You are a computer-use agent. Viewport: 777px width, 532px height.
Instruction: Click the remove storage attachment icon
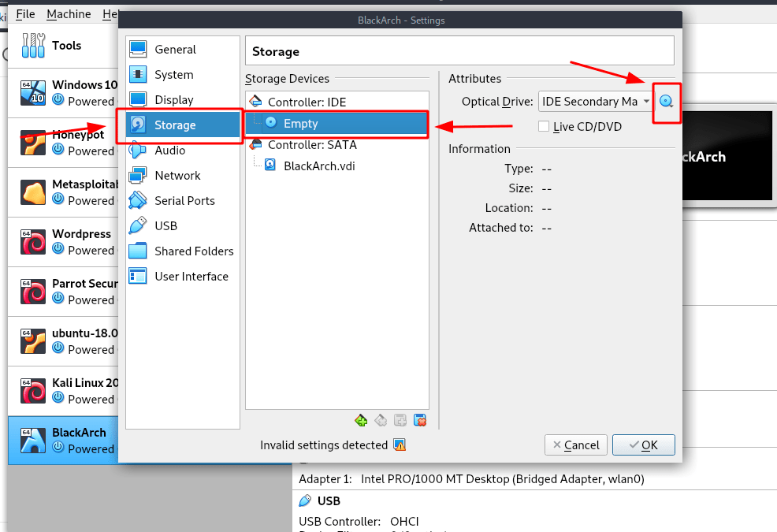[x=420, y=420]
